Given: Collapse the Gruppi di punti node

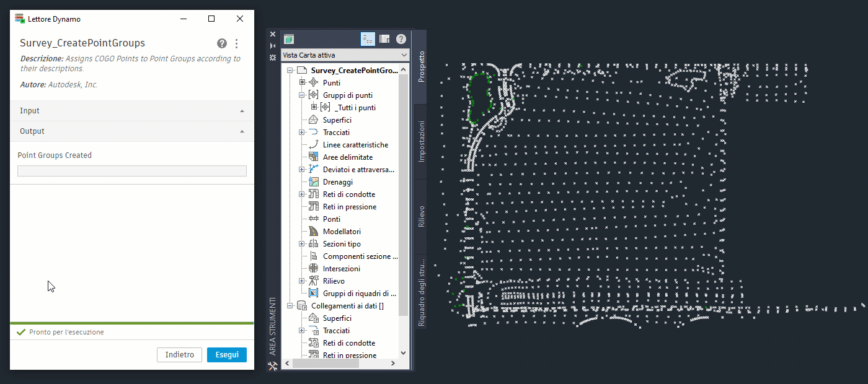Looking at the screenshot, I should point(302,95).
